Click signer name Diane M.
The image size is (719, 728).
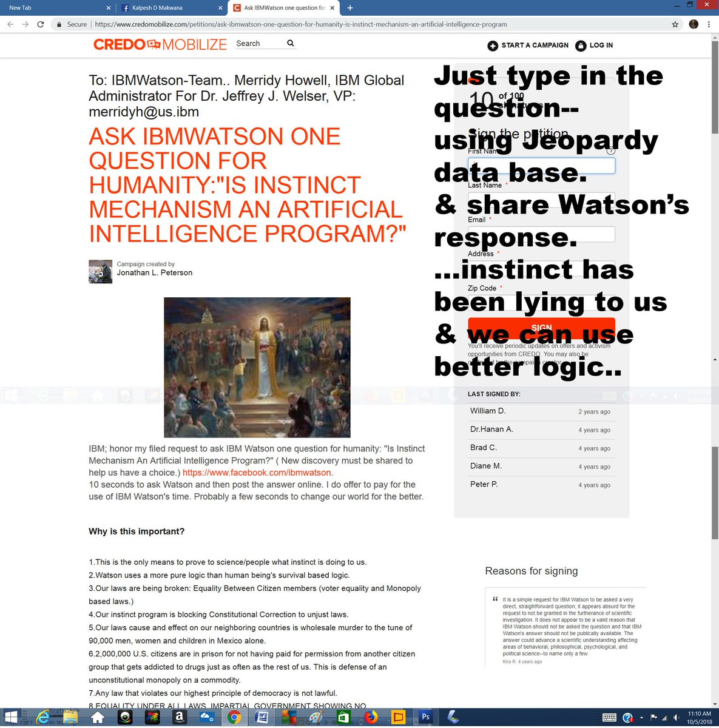coord(486,465)
